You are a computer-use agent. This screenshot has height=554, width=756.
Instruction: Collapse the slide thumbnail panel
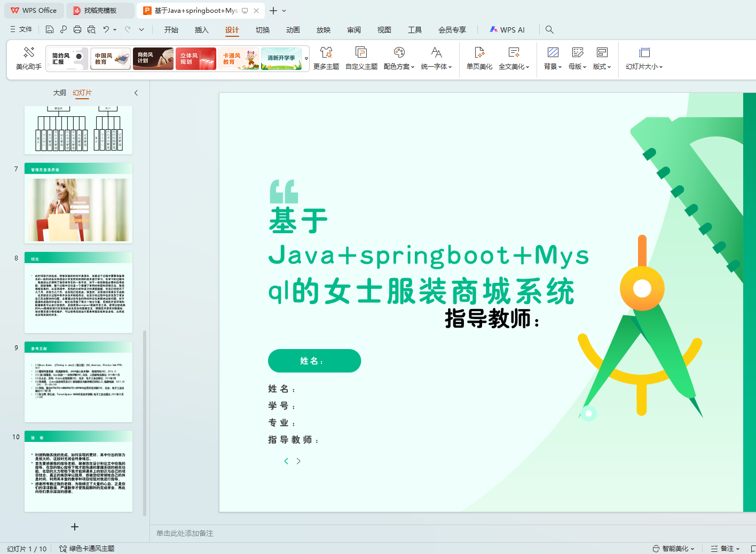click(136, 93)
